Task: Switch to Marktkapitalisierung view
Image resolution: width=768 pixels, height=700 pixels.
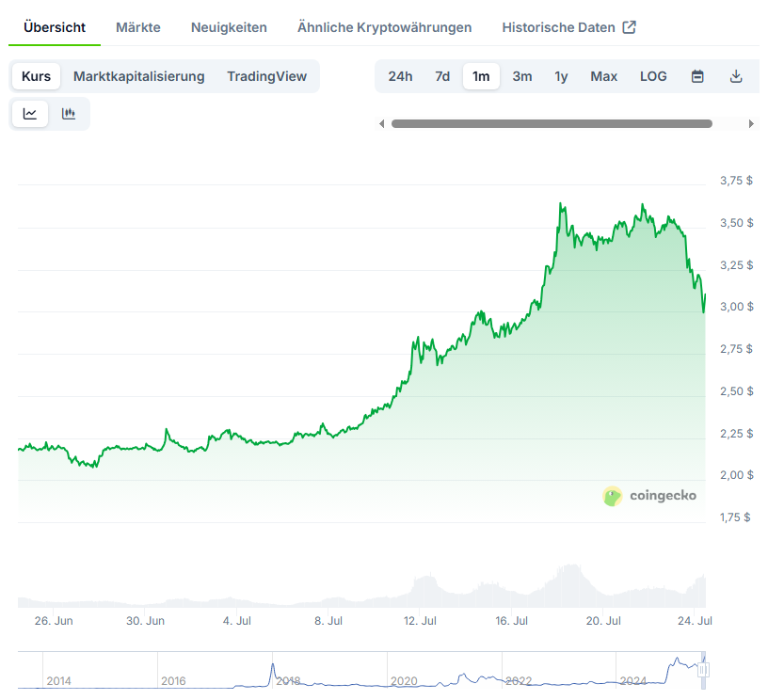Action: click(x=138, y=76)
